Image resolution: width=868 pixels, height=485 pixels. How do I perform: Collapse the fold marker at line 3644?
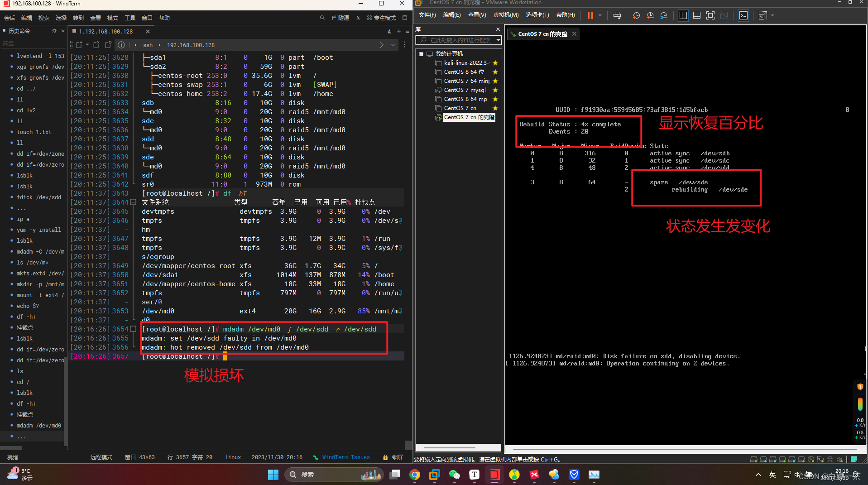[x=133, y=202]
